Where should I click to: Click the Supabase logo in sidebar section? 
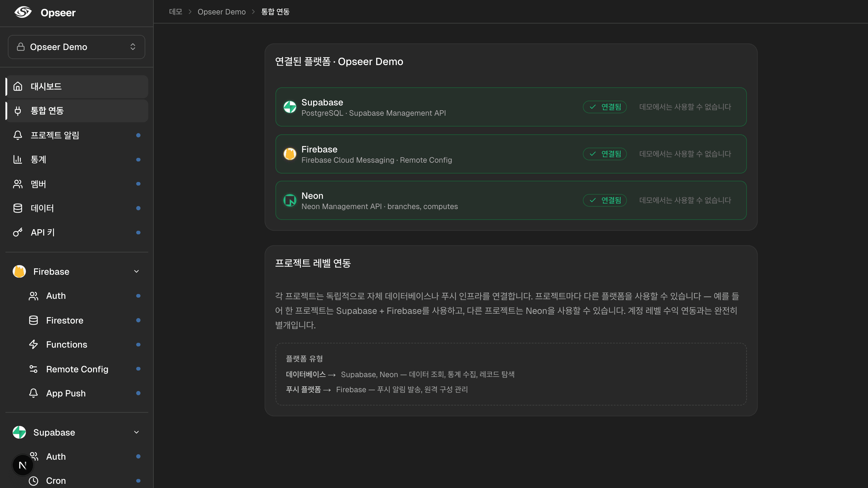tap(19, 433)
